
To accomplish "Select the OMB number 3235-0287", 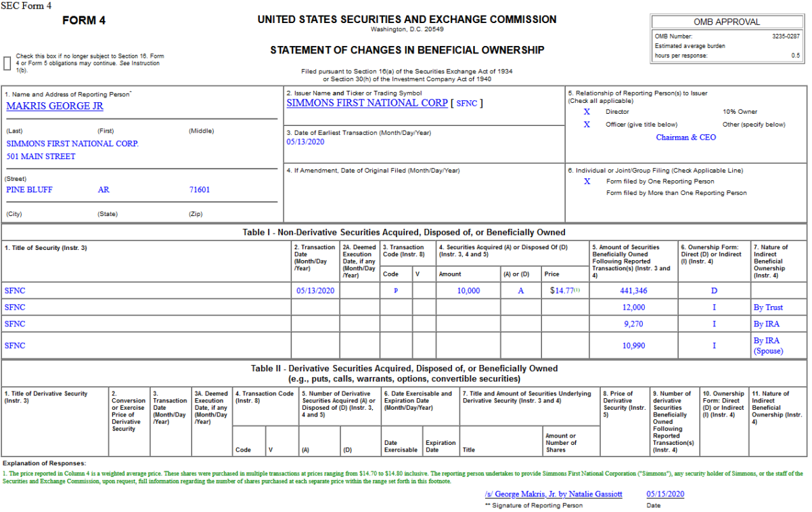I will 786,36.
